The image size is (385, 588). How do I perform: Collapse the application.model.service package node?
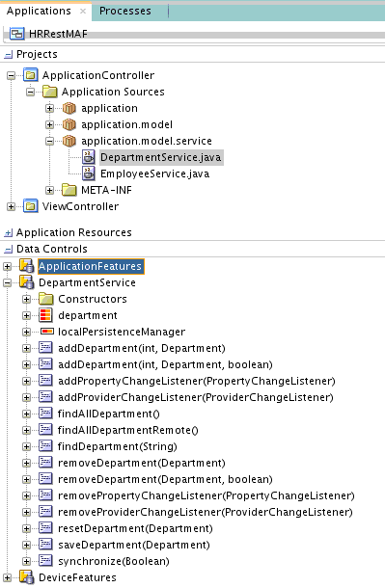49,142
